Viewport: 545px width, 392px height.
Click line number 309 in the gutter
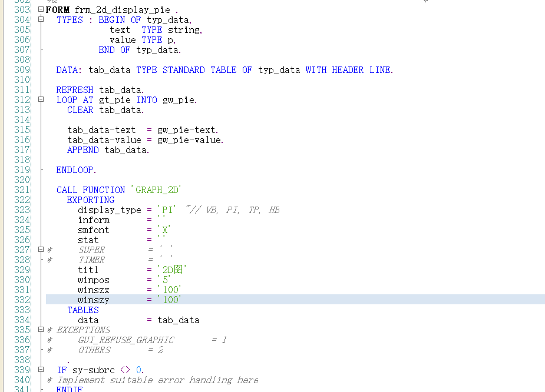click(x=22, y=70)
